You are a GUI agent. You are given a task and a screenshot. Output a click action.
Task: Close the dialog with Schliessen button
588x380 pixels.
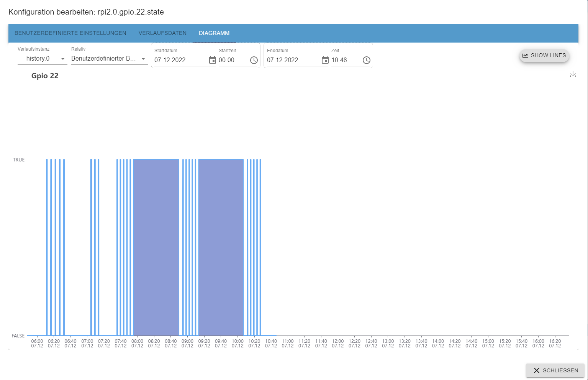coord(555,370)
